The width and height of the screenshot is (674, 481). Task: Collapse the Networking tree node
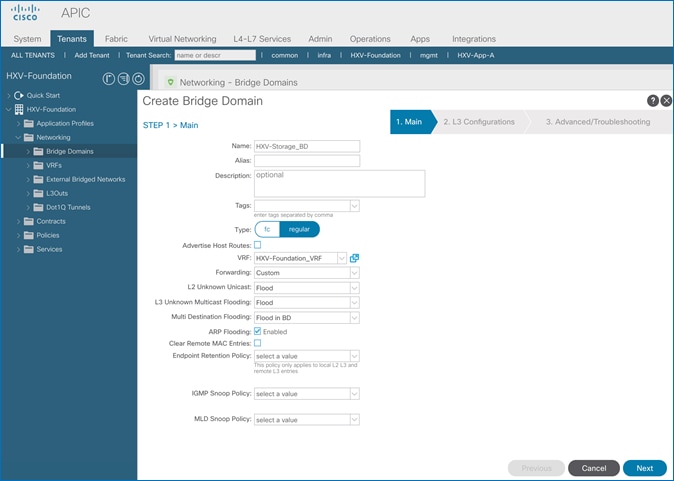tap(18, 138)
